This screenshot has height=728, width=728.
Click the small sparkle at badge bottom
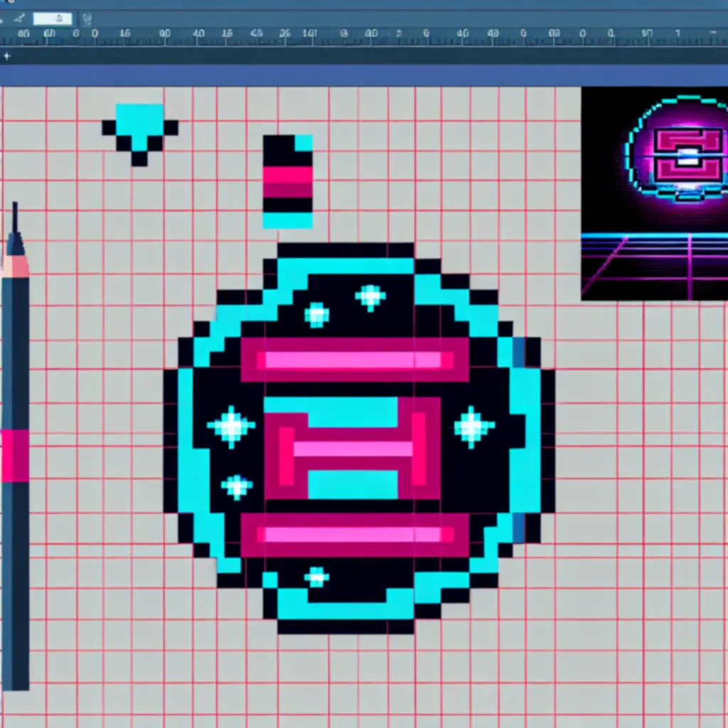coord(316,577)
